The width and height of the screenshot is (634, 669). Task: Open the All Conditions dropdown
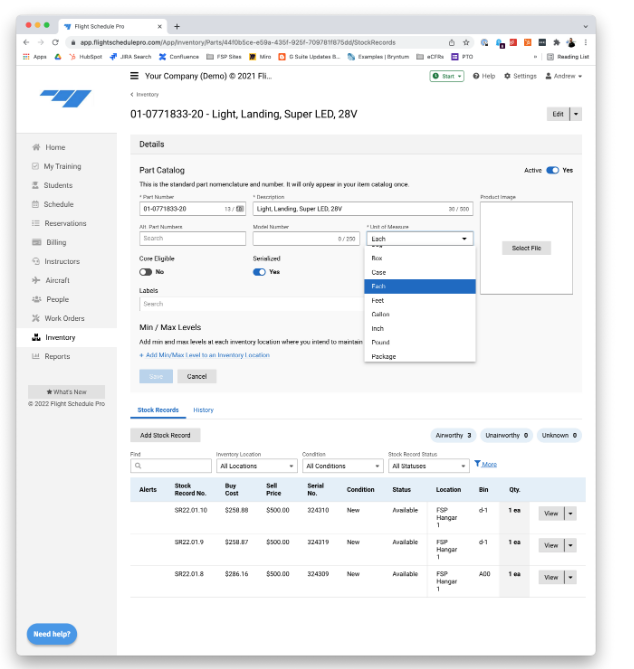click(x=343, y=466)
